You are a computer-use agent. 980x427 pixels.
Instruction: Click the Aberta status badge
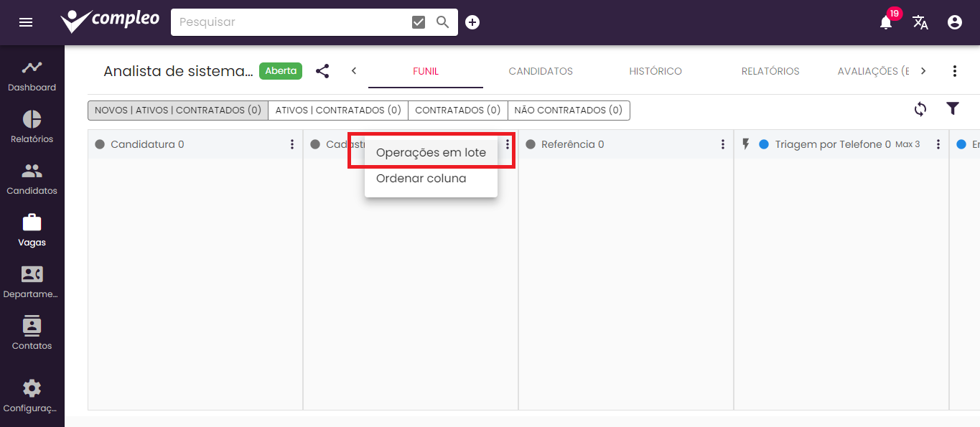(x=280, y=71)
